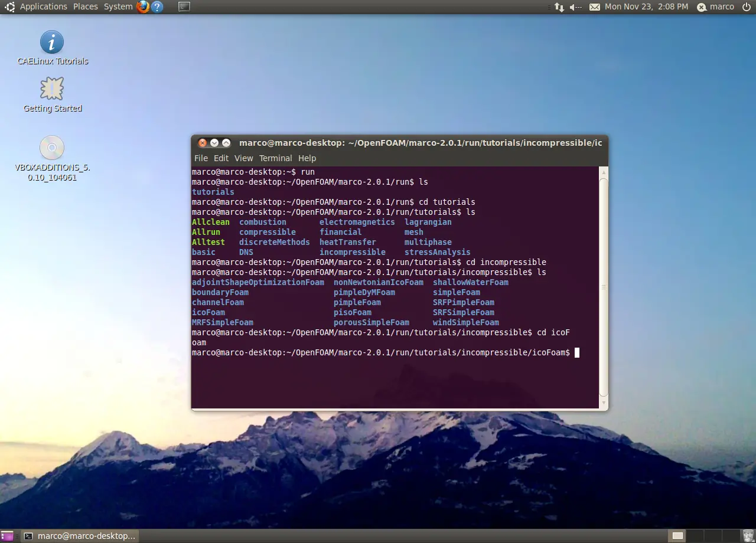Viewport: 756px width, 543px height.
Task: Open the marco user menu
Action: pyautogui.click(x=716, y=6)
